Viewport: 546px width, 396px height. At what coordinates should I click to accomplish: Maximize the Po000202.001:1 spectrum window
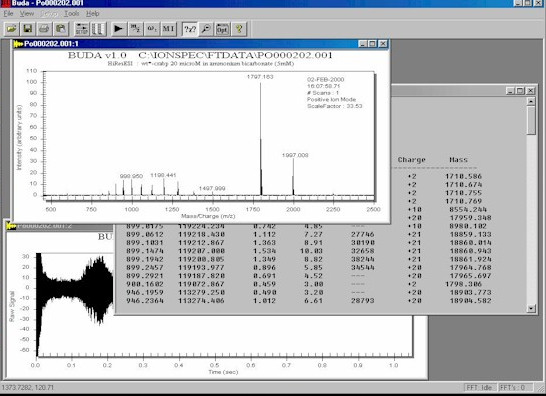coord(373,44)
